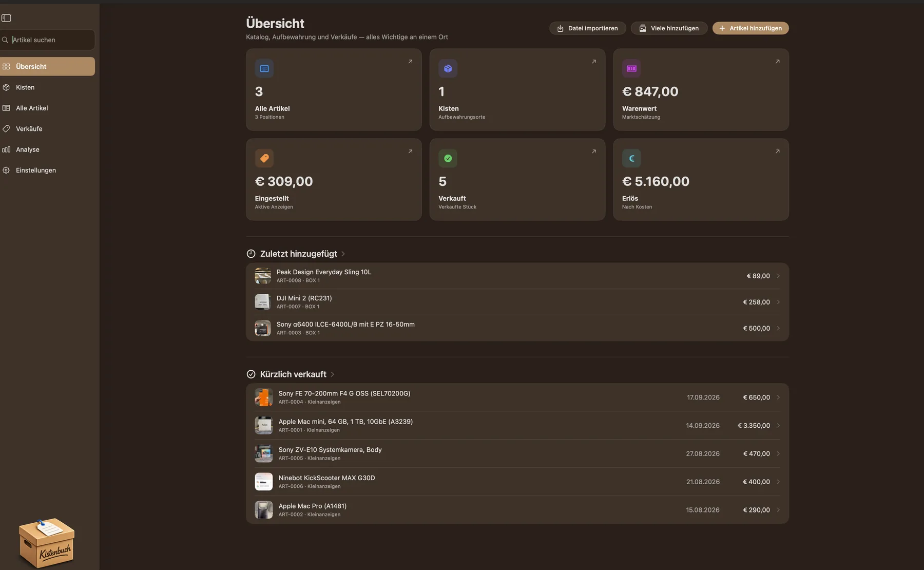Toggle the sidebar panel icon
This screenshot has width=924, height=570.
[x=6, y=18]
